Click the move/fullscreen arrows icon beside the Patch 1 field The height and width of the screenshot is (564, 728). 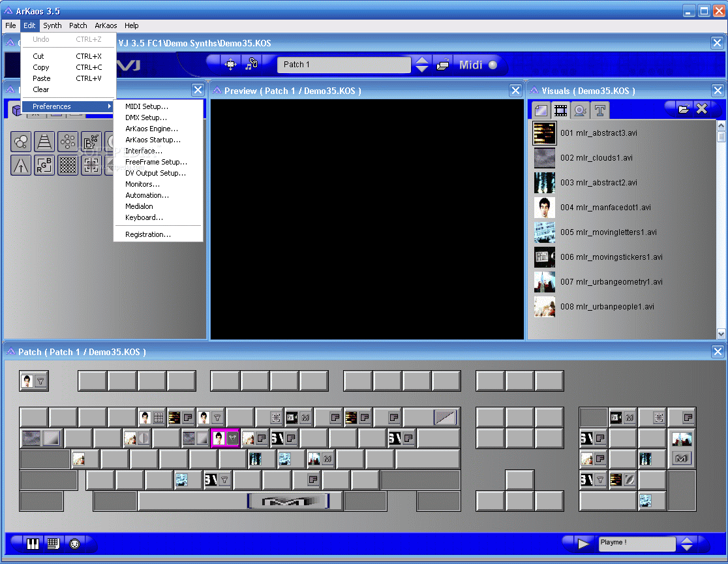(x=230, y=64)
